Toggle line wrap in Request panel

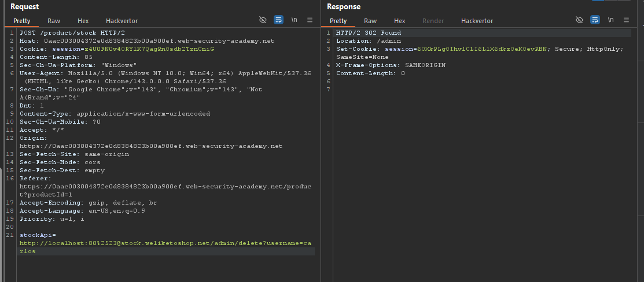point(278,20)
